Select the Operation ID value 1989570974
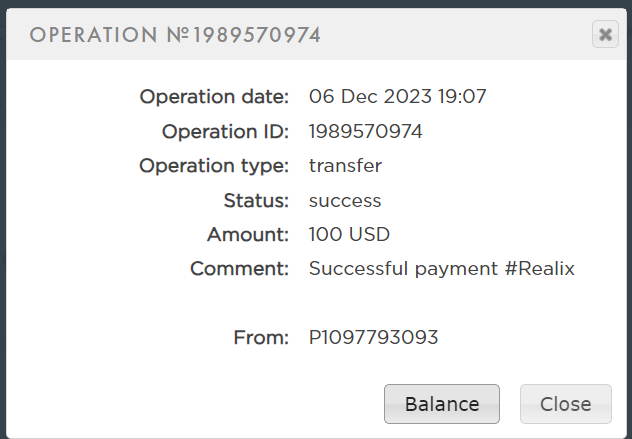 coord(365,132)
